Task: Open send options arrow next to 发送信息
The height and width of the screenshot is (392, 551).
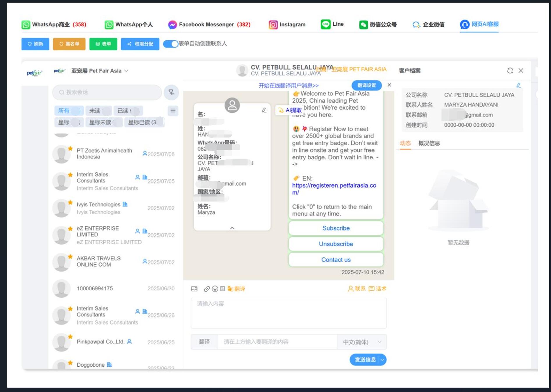Action: click(x=382, y=360)
